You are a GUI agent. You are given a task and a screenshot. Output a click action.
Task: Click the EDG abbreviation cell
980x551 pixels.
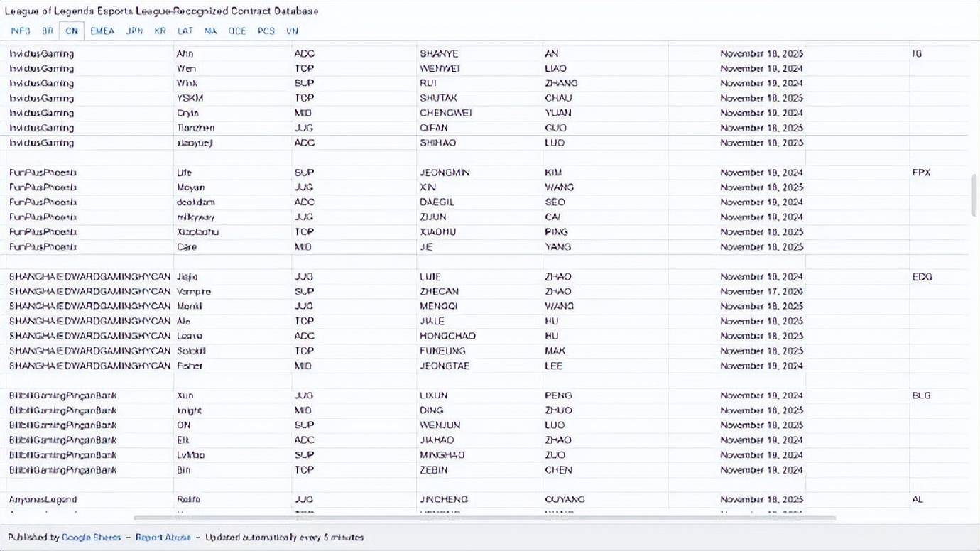point(937,277)
